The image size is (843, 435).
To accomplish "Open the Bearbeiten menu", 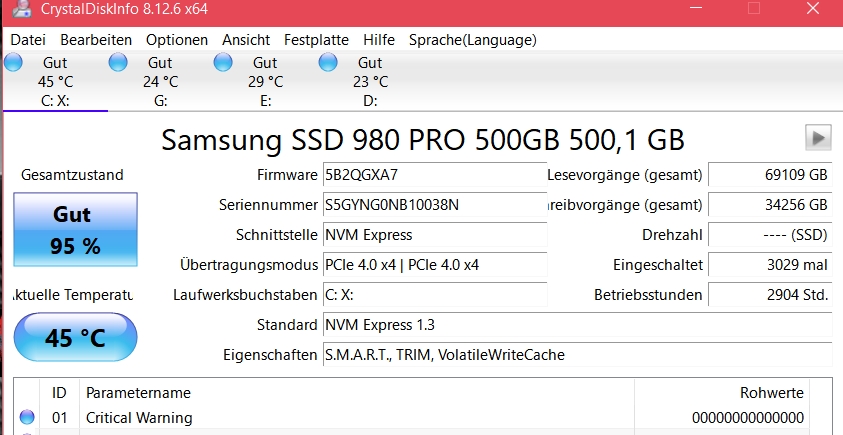I will [96, 40].
